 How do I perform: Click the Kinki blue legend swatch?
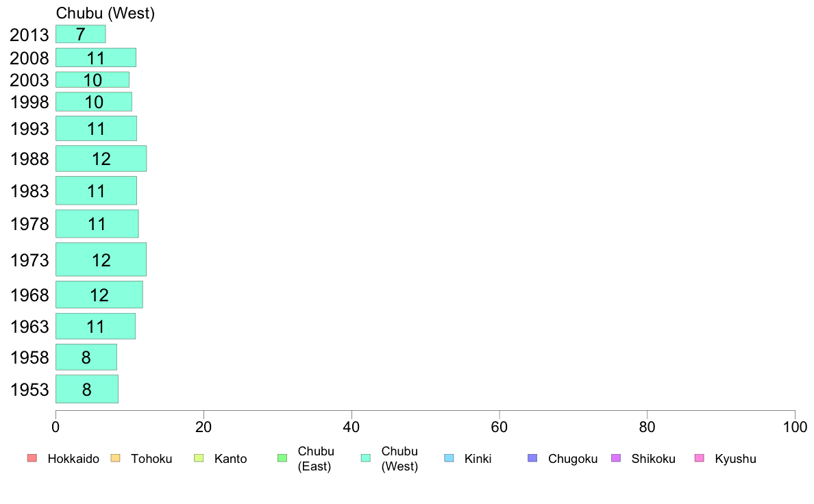coord(449,458)
